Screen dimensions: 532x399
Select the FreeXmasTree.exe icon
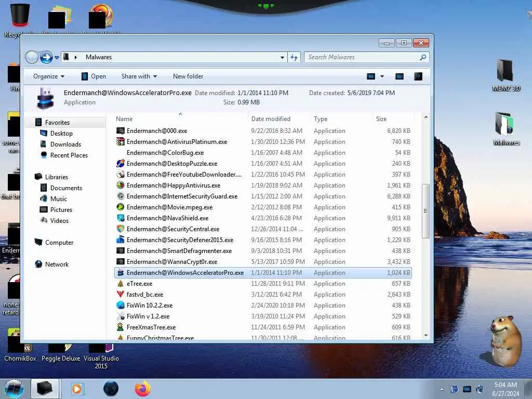coord(121,327)
